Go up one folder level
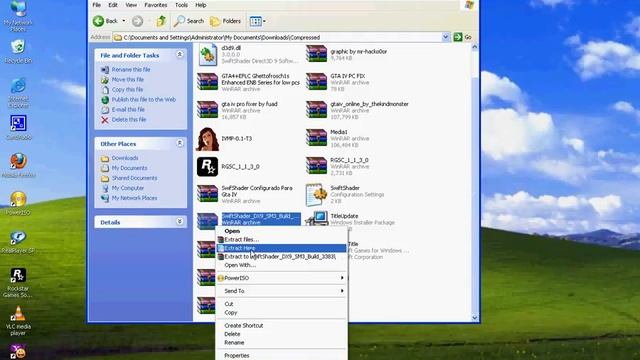 (x=161, y=21)
